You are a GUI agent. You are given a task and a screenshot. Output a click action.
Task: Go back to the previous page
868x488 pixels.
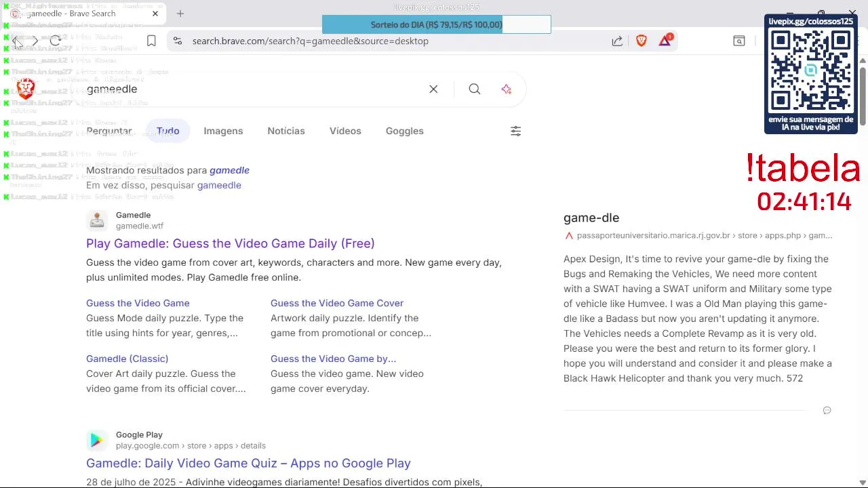[16, 41]
